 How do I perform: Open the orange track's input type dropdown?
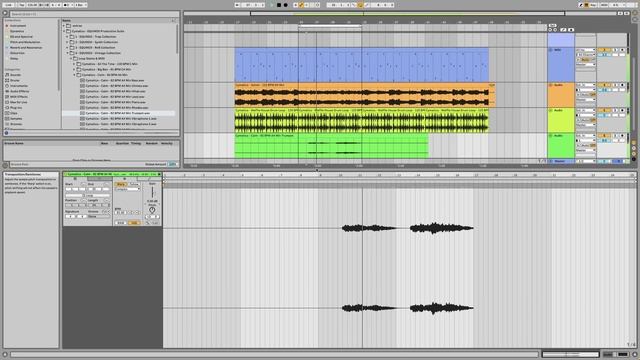point(586,85)
